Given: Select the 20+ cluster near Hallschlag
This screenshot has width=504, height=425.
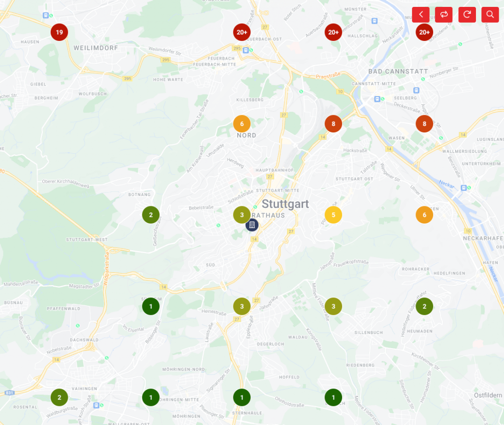Looking at the screenshot, I should [x=333, y=33].
